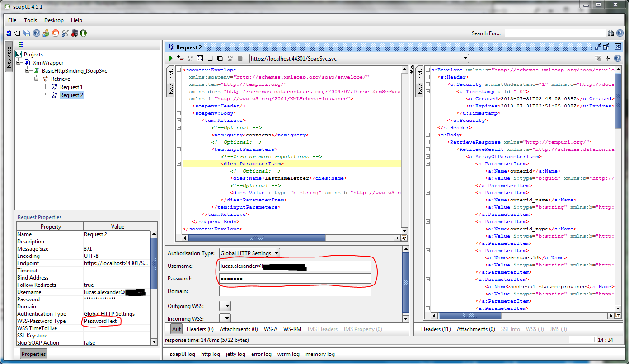Open Preferences via wrench-and-screwdriver icon
Image resolution: width=629 pixels, height=364 pixels.
[x=65, y=33]
